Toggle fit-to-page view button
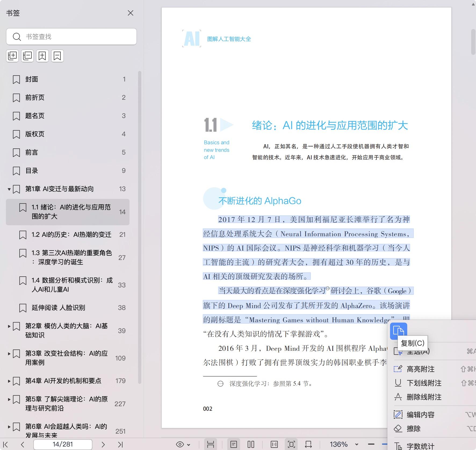 tap(291, 445)
